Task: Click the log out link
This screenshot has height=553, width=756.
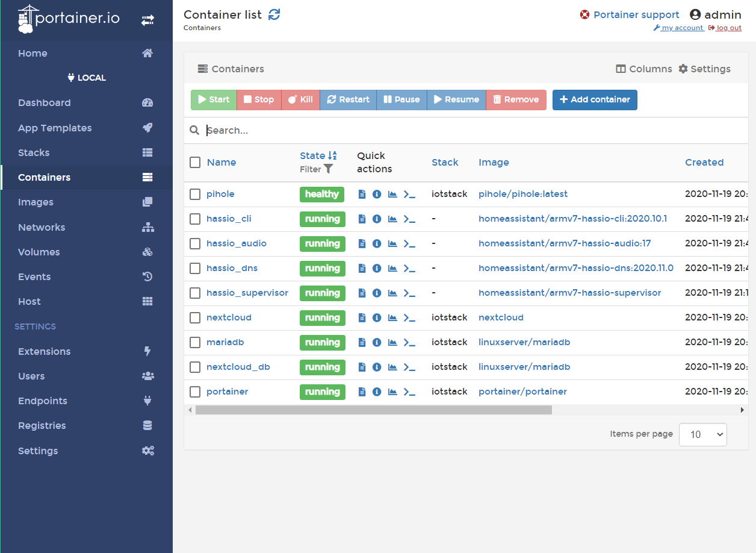Action: (x=725, y=28)
